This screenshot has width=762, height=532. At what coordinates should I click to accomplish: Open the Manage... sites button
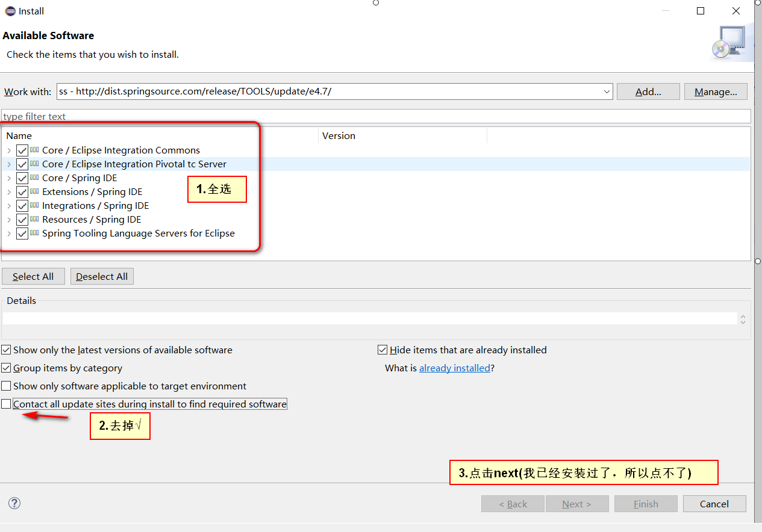click(x=716, y=91)
